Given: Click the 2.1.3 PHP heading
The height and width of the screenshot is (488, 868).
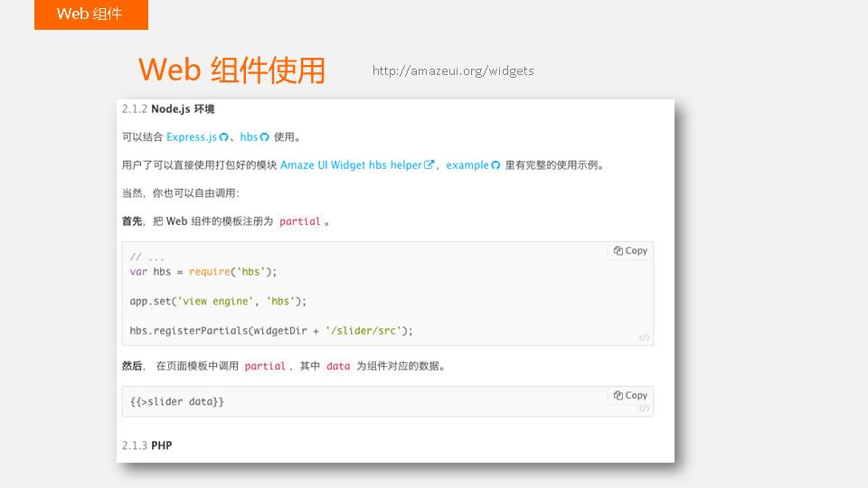Looking at the screenshot, I should (x=146, y=446).
